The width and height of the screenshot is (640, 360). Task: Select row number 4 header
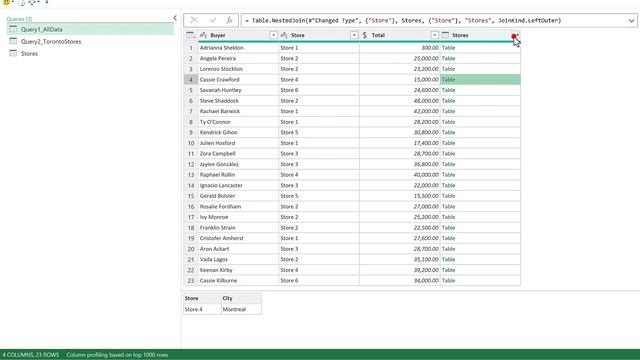pos(191,80)
